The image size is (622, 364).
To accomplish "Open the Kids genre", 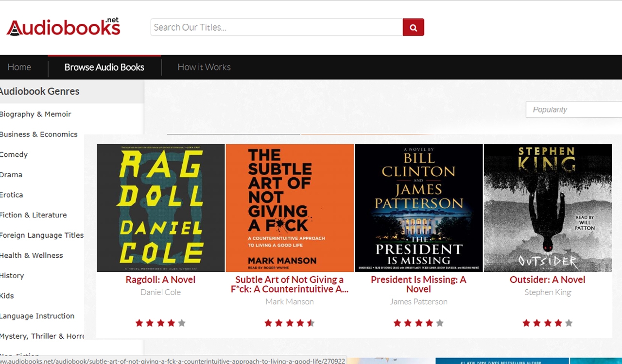I will click(7, 296).
